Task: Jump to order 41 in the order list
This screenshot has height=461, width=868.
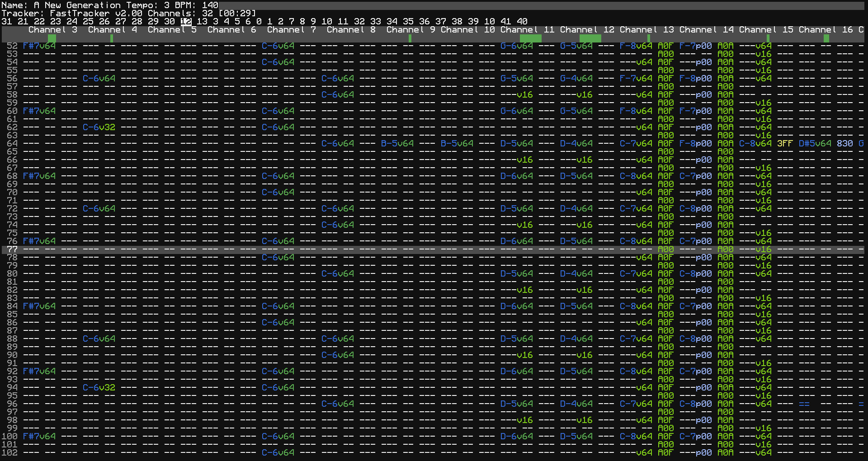Action: (x=506, y=21)
